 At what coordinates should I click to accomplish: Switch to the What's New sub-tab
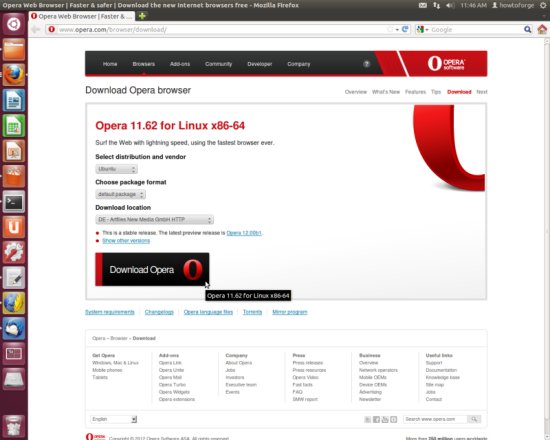click(x=386, y=92)
